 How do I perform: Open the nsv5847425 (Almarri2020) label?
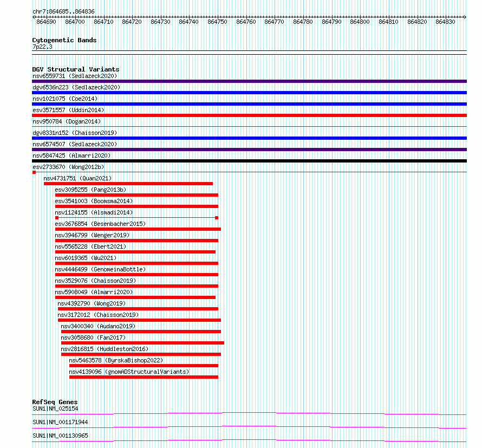(x=71, y=155)
